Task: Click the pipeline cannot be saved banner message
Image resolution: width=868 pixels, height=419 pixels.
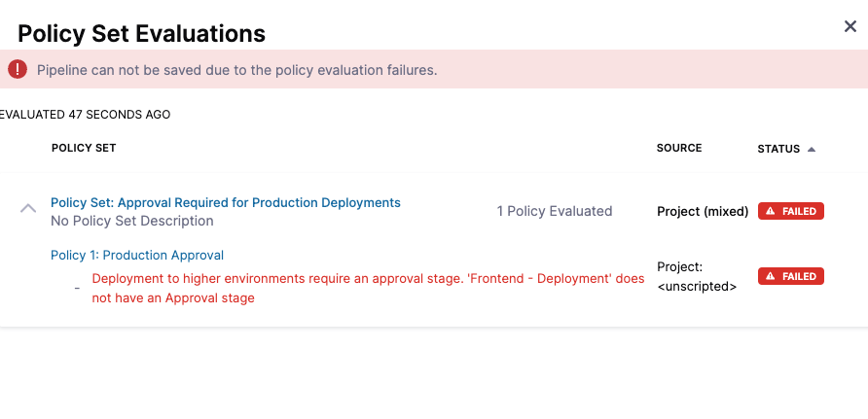Action: [x=236, y=70]
